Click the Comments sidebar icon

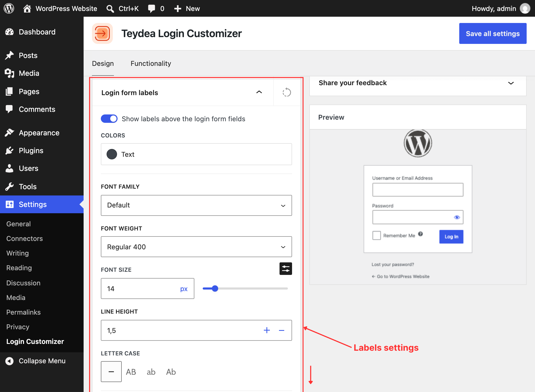[9, 109]
